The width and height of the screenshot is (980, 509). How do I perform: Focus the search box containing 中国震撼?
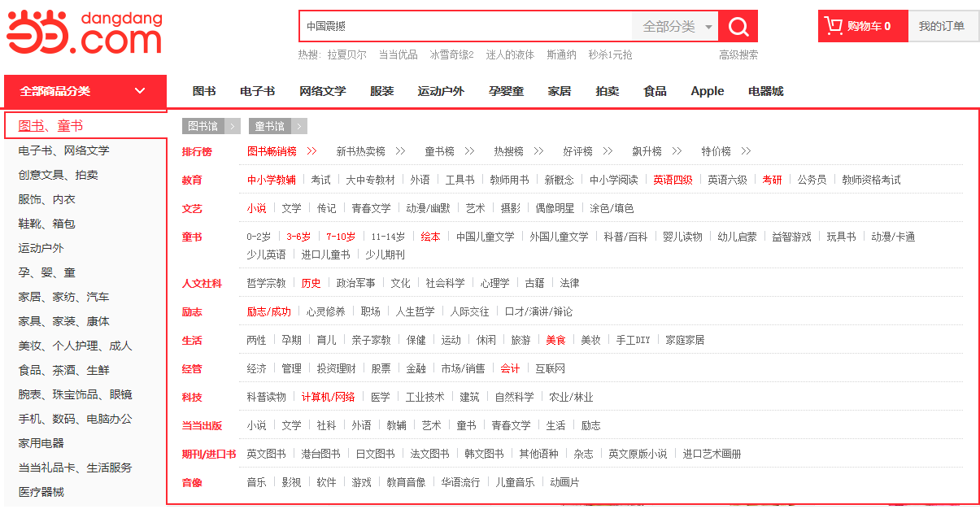(x=464, y=27)
